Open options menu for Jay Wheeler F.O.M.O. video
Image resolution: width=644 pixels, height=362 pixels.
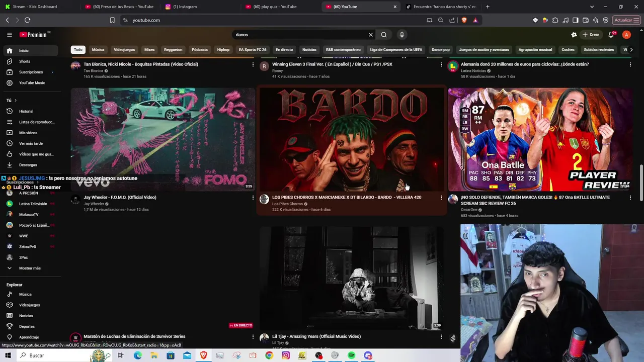pyautogui.click(x=253, y=198)
